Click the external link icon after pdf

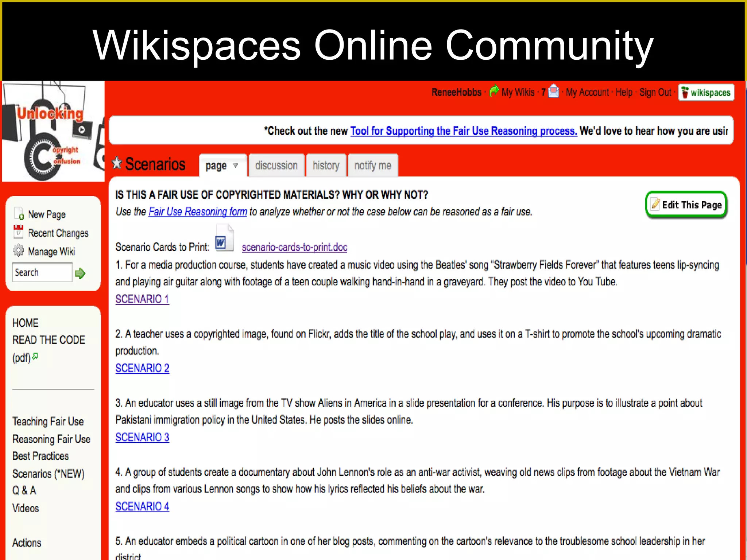tap(35, 356)
